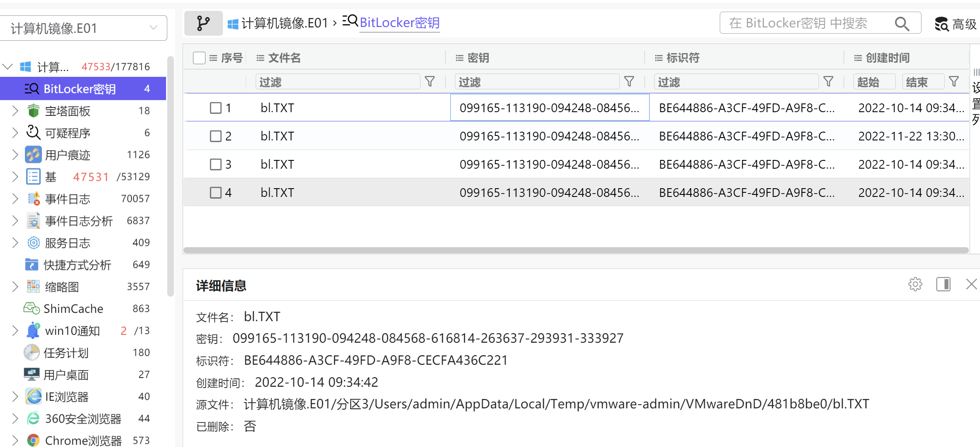Image resolution: width=980 pixels, height=447 pixels.
Task: Open the advanced search icon
Action: 941,24
